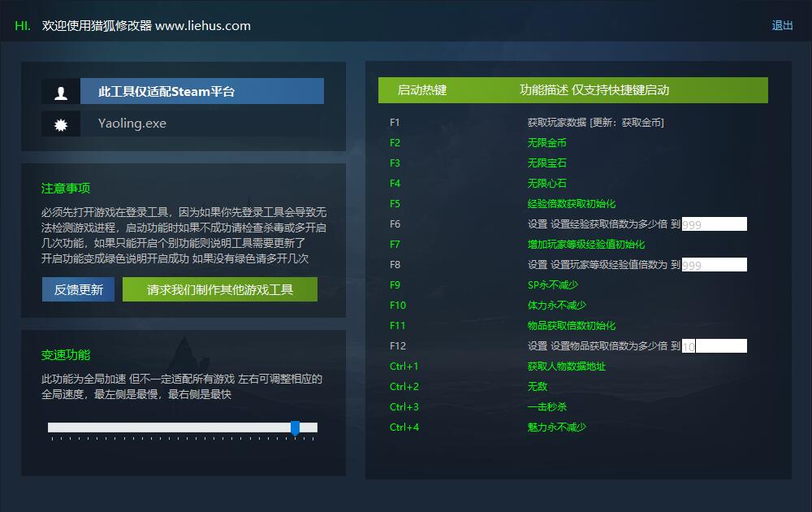Click the 无限心石 option
812x512 pixels.
click(546, 183)
